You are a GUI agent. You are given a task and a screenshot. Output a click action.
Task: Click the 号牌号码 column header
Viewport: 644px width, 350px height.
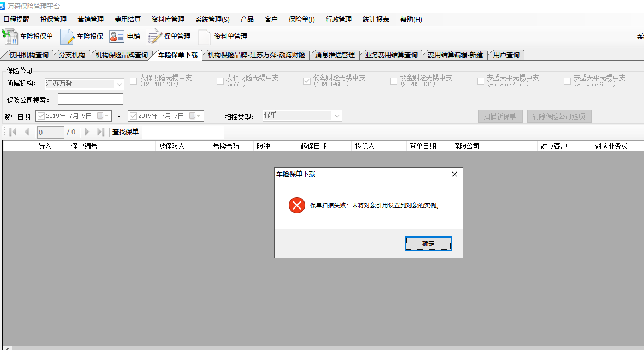[x=231, y=146]
